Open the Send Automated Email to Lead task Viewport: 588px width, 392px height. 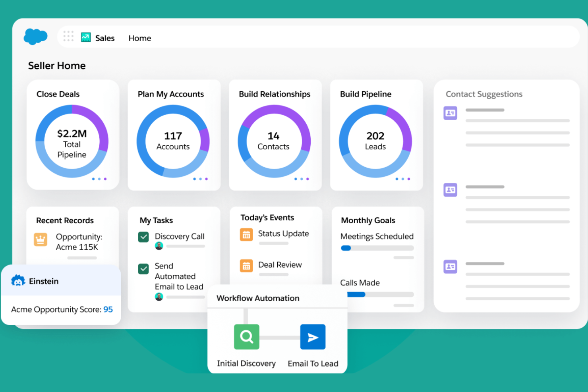point(179,276)
